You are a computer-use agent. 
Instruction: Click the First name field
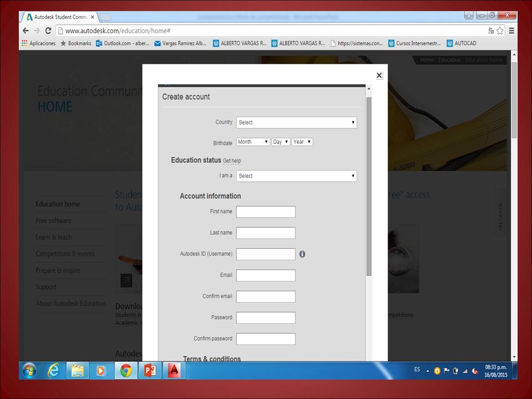pos(265,212)
